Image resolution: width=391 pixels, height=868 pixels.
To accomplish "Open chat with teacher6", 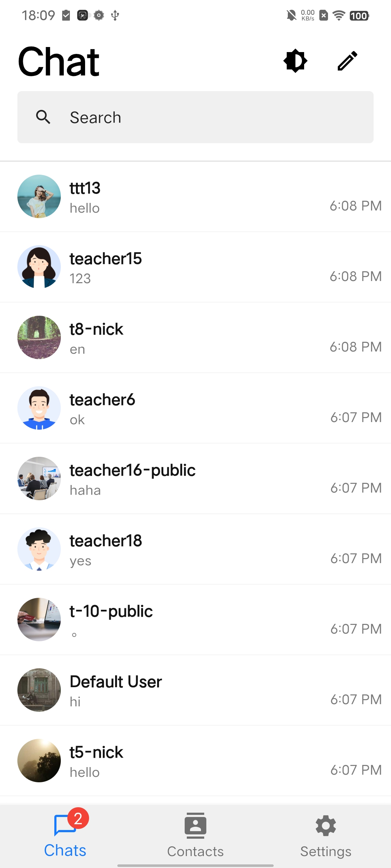I will [x=195, y=408].
